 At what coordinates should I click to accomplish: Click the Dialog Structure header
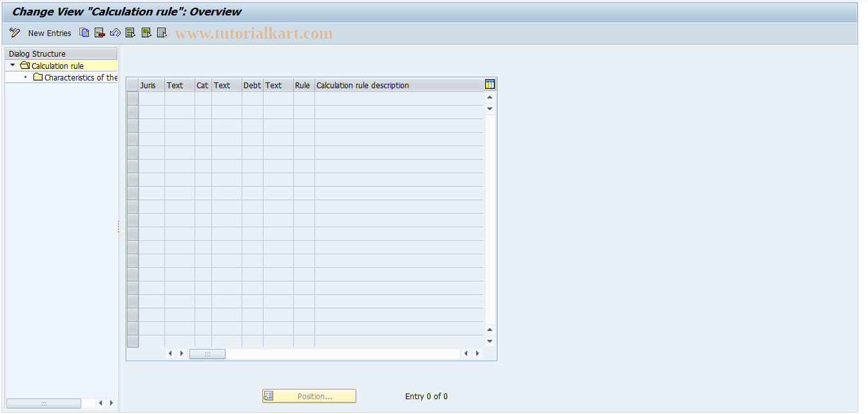(61, 53)
